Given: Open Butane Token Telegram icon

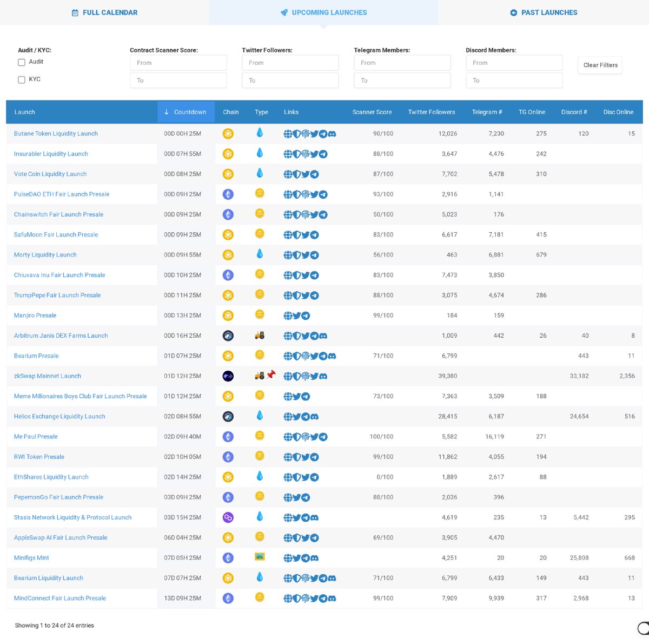Looking at the screenshot, I should pos(323,134).
